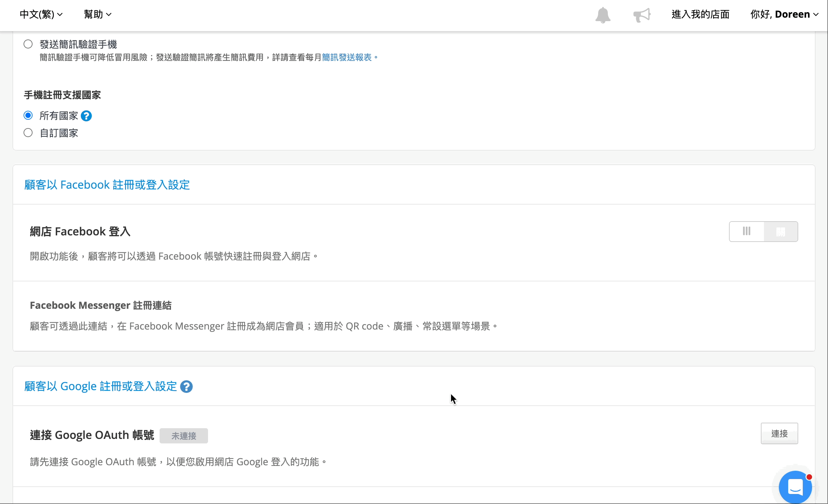Click the 連接 button for Google OAuth
The image size is (828, 504).
pyautogui.click(x=779, y=433)
